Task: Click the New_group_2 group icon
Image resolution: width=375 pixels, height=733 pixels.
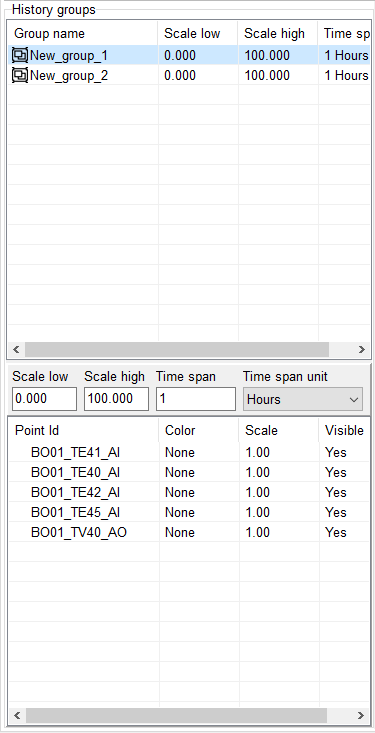Action: tap(20, 75)
